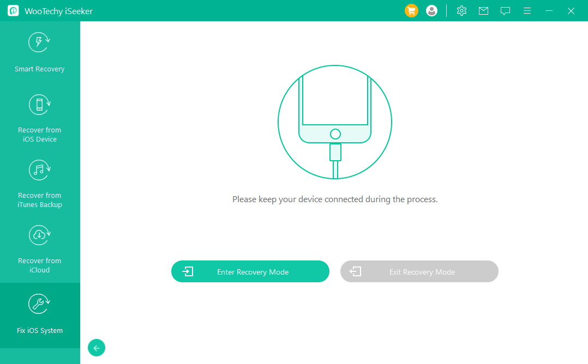Click the user account profile icon
Viewport: 588px width, 364px height.
[431, 11]
